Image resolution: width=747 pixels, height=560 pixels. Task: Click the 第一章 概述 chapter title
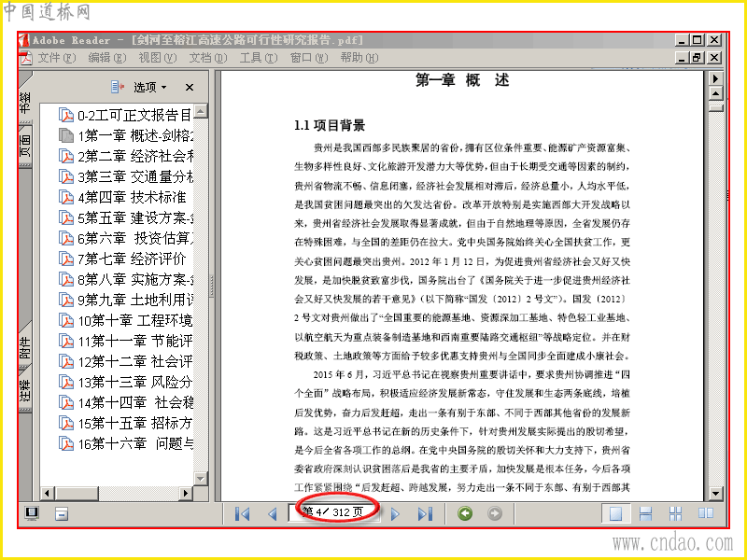coord(462,80)
